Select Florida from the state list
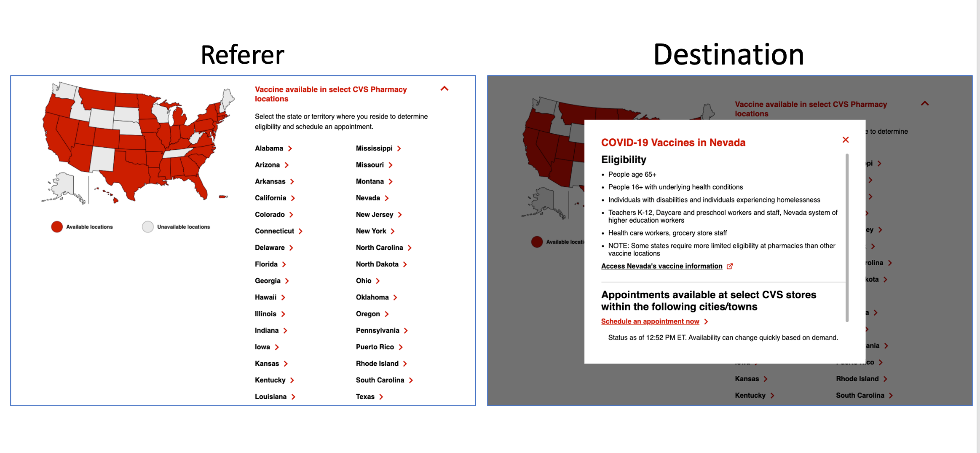980x453 pixels. coord(266,264)
